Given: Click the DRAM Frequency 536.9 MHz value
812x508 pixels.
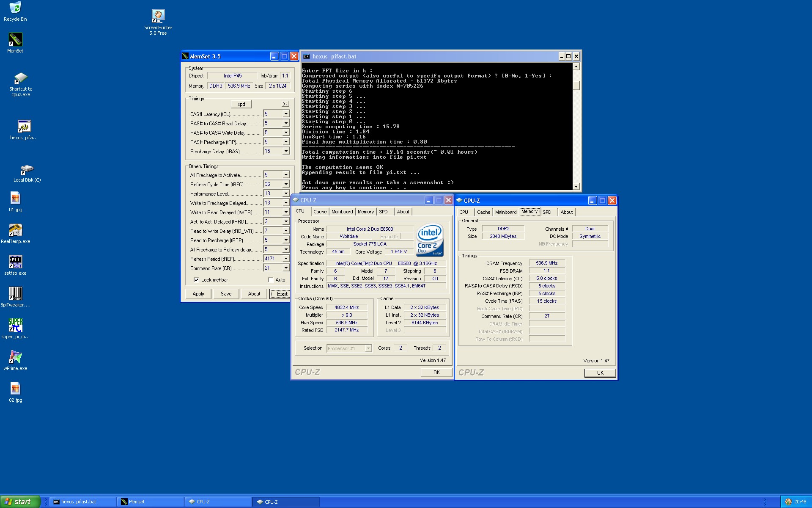Looking at the screenshot, I should (547, 263).
